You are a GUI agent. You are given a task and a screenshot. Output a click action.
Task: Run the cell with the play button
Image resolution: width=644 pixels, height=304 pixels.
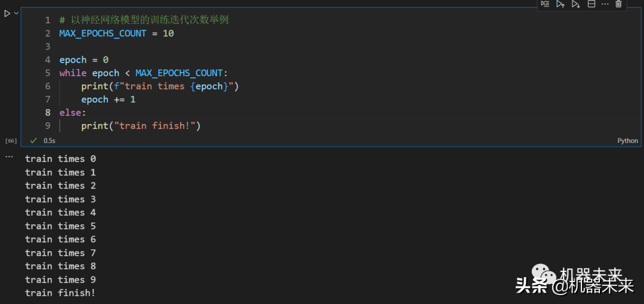point(7,13)
